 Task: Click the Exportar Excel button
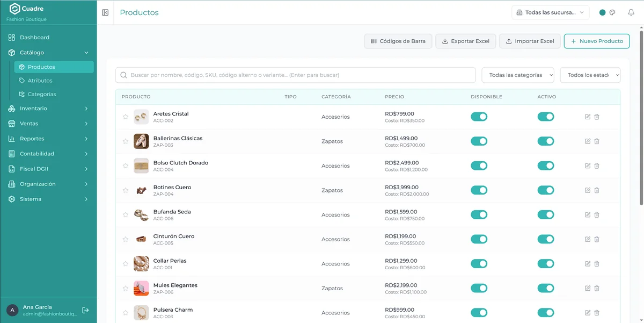point(466,41)
